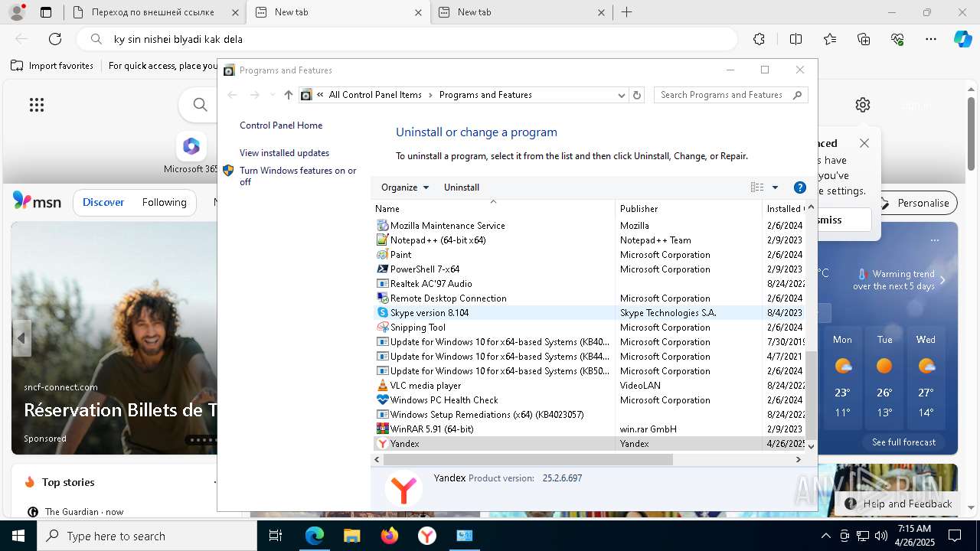The image size is (980, 551).
Task: Open View installed updates link
Action: 284,153
